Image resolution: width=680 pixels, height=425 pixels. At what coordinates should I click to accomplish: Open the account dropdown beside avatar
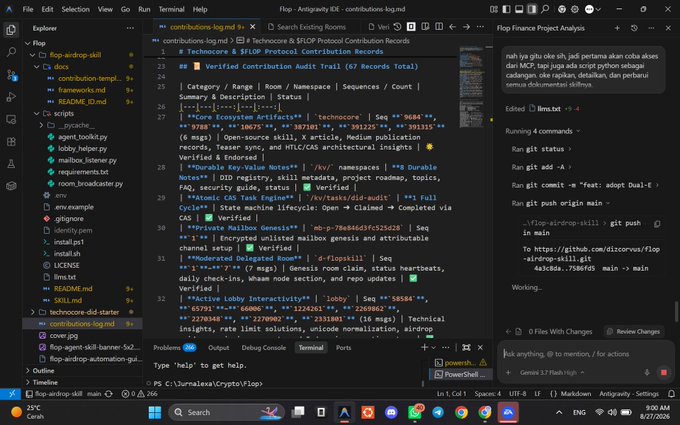(599, 9)
